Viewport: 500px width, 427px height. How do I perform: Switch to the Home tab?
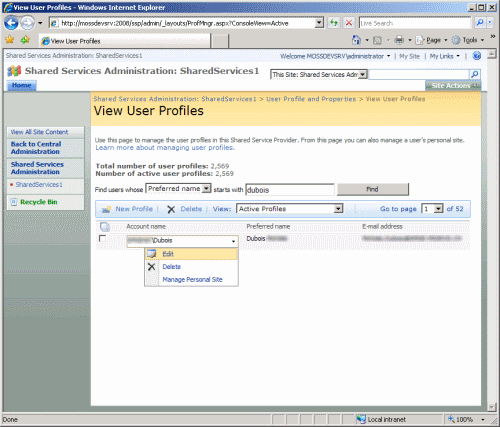pyautogui.click(x=22, y=86)
